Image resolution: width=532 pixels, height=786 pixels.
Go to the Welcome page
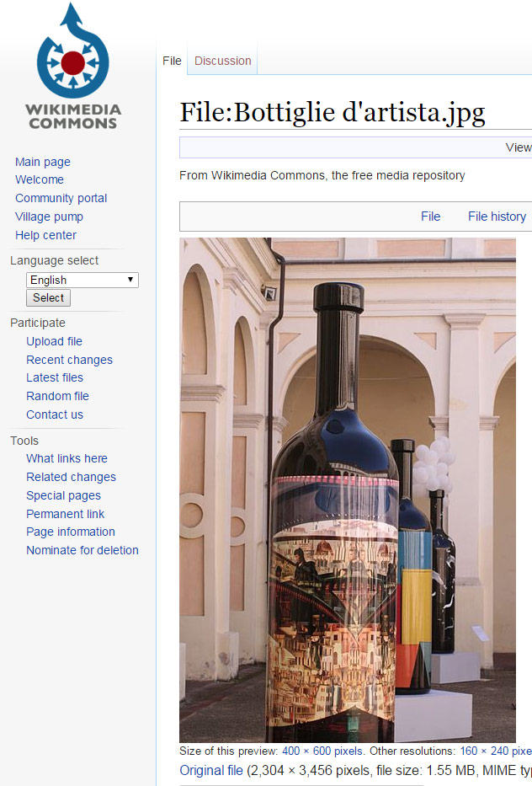tap(40, 179)
